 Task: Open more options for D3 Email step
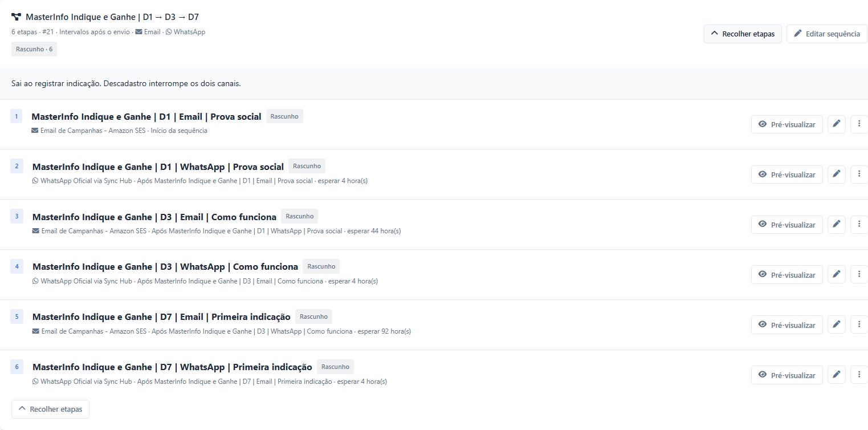pos(859,225)
